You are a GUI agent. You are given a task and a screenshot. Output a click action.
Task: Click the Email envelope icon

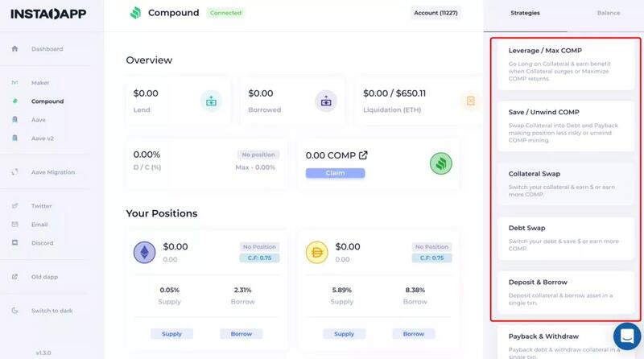pyautogui.click(x=14, y=225)
